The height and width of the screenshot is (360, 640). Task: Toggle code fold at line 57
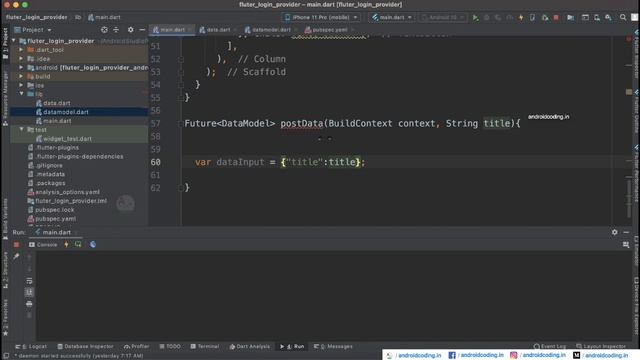[x=181, y=124]
